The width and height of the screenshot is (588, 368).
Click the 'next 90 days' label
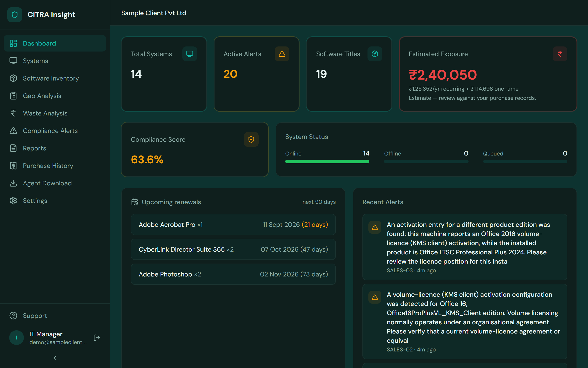[319, 202]
